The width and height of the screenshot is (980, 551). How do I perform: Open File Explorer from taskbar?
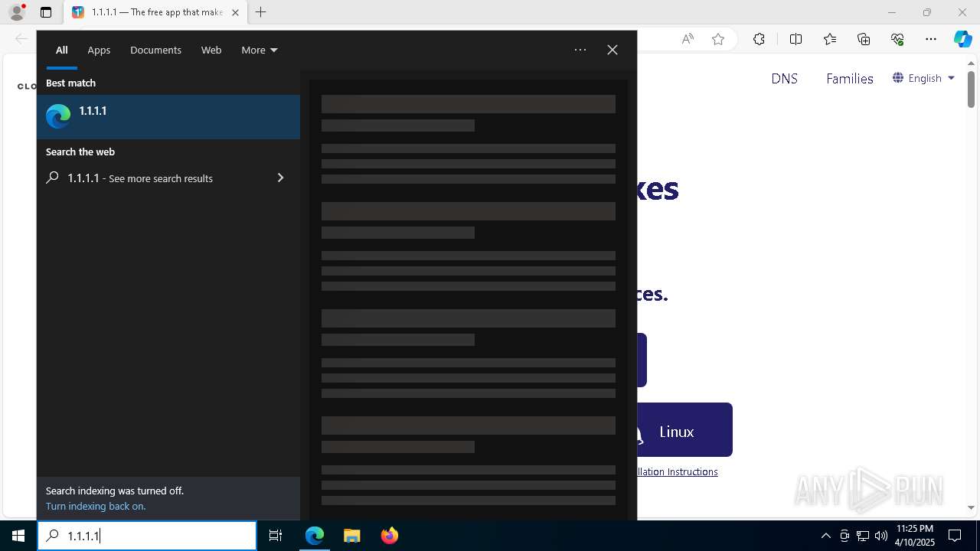pos(352,536)
